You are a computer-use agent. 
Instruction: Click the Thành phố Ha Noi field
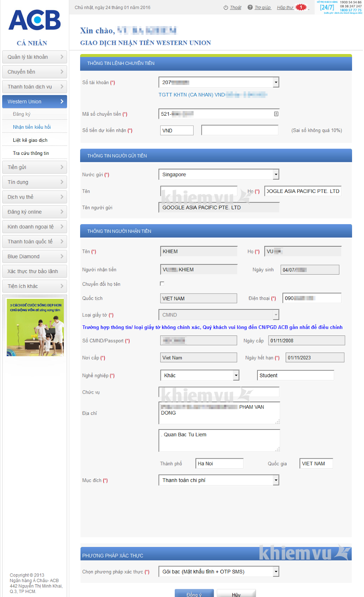219,463
